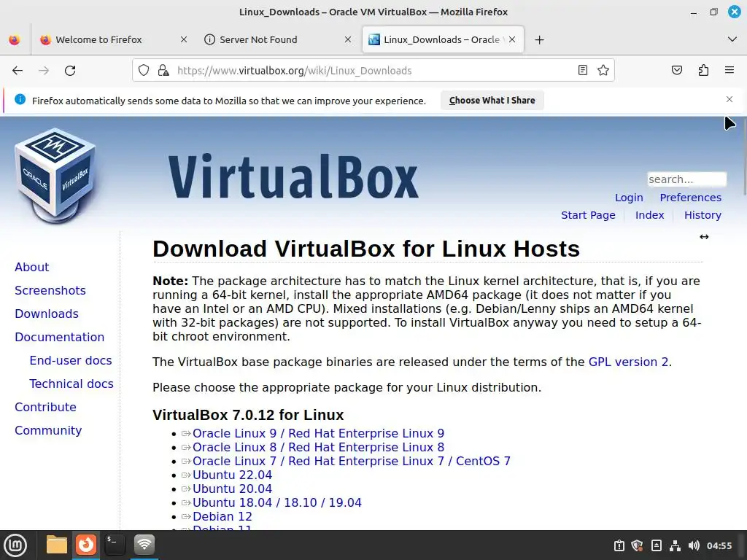Open About in the sidebar
The image size is (747, 560).
(x=32, y=267)
